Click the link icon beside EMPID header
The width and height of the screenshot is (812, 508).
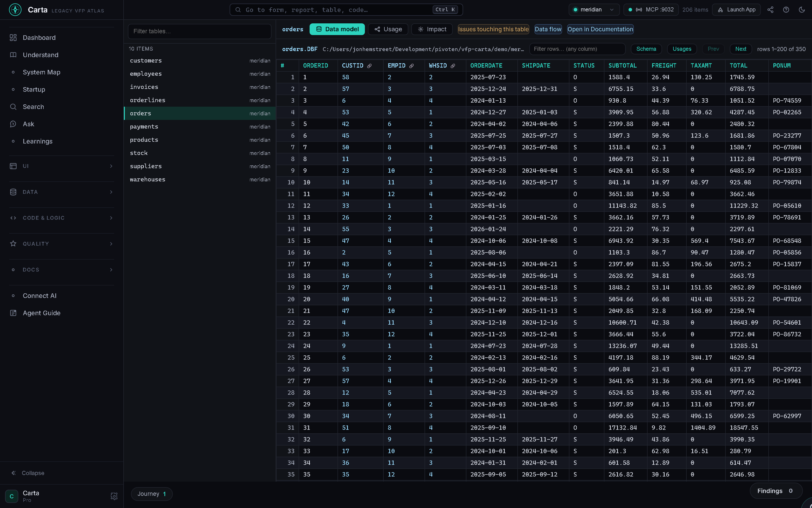click(411, 66)
